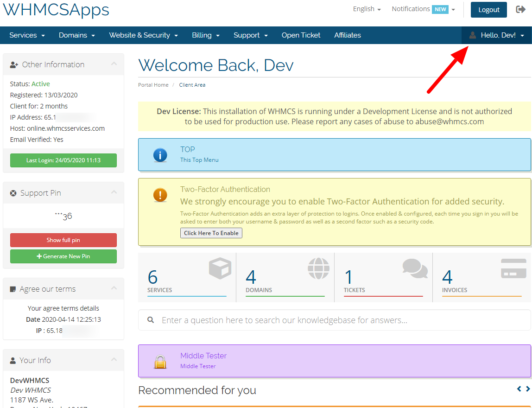532x408 pixels.
Task: Click the user silhouette icon beside Hello, Dev!
Action: point(472,35)
